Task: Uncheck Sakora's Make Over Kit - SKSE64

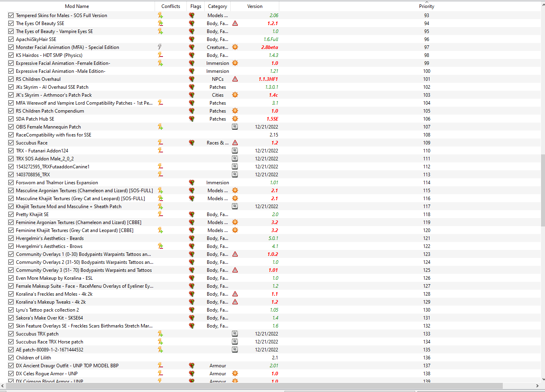Action: pos(11,318)
